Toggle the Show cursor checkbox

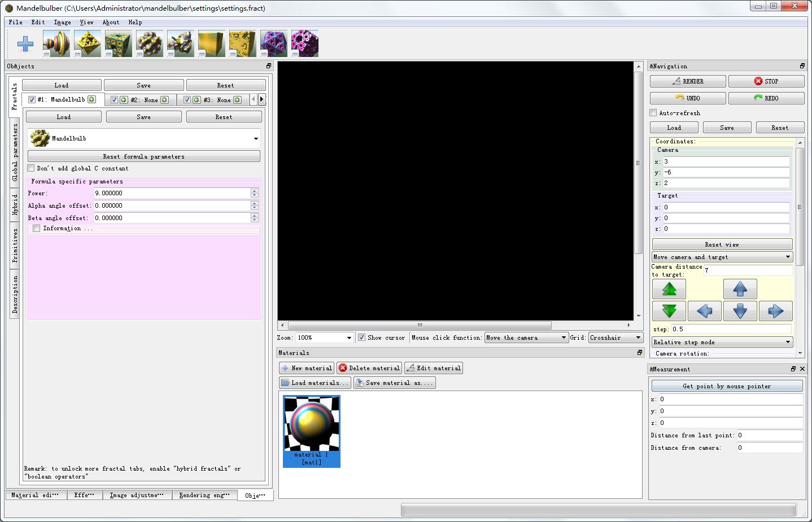coord(361,337)
